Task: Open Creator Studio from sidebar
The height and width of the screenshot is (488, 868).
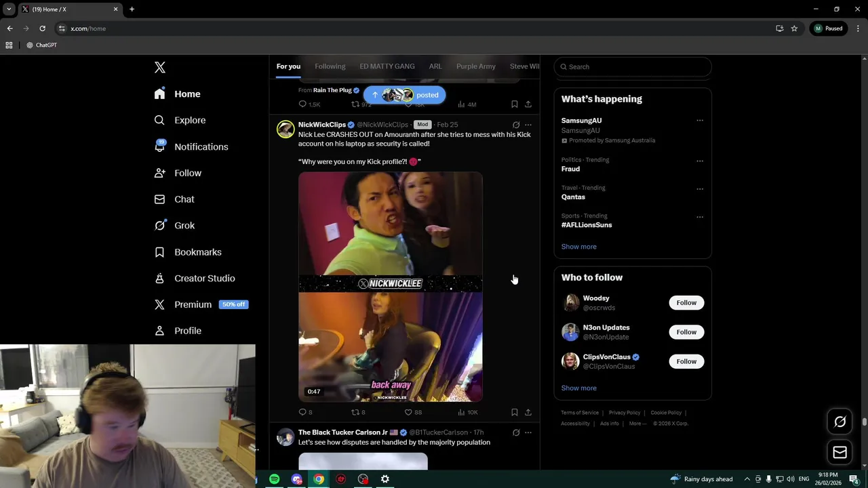Action: coord(195,279)
